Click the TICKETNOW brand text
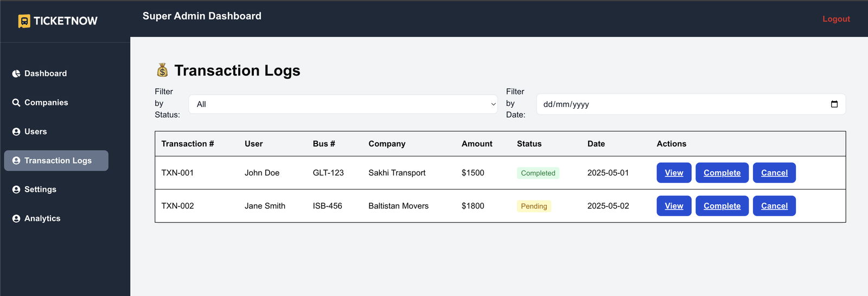This screenshot has width=868, height=296. (x=66, y=21)
